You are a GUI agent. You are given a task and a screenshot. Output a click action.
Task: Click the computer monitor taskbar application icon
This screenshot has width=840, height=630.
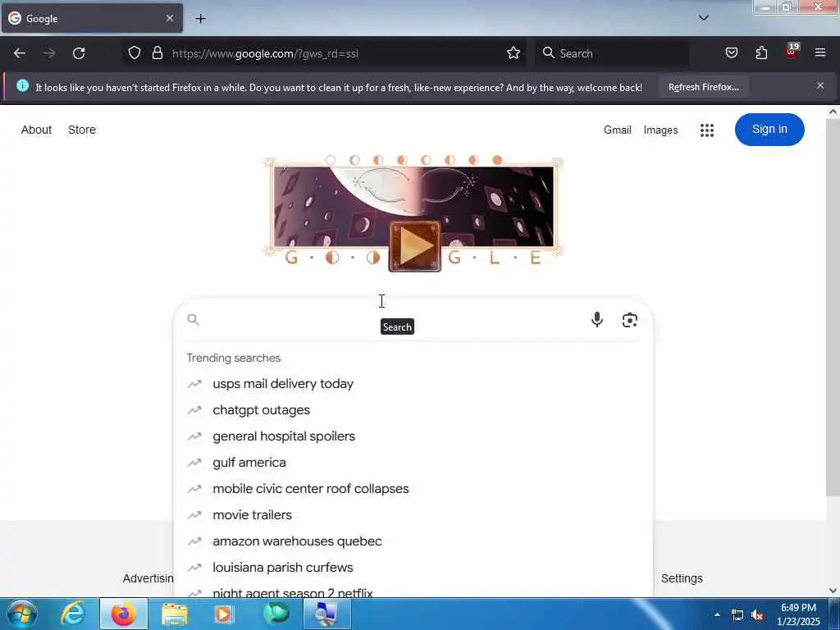point(326,614)
